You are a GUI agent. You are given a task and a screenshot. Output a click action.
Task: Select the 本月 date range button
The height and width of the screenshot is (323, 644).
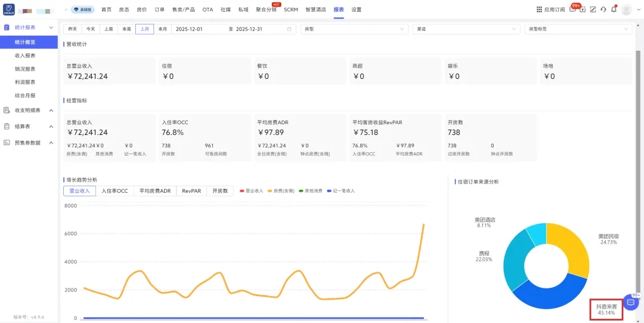coord(163,29)
